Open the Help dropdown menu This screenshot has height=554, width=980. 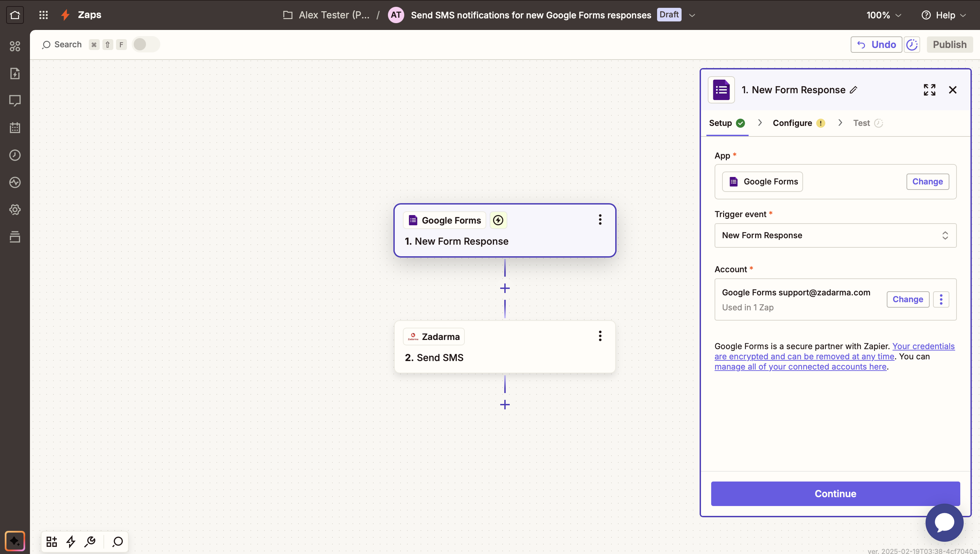[944, 15]
